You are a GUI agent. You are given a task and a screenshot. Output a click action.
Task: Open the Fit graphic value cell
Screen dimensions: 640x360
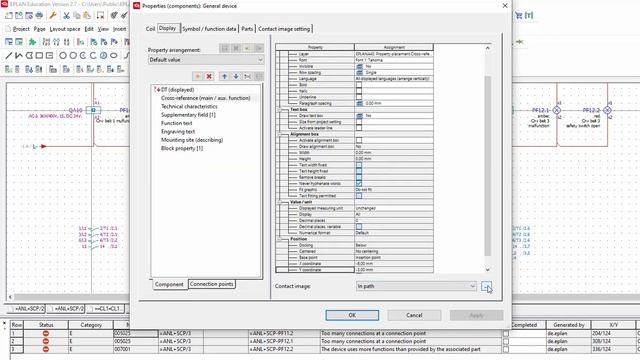point(393,190)
